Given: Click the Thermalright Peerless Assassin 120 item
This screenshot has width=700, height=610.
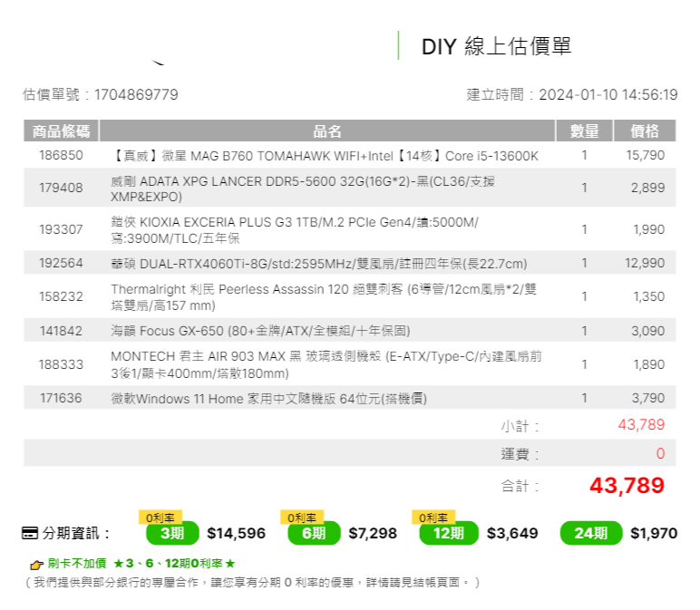Looking at the screenshot, I should point(324,297).
